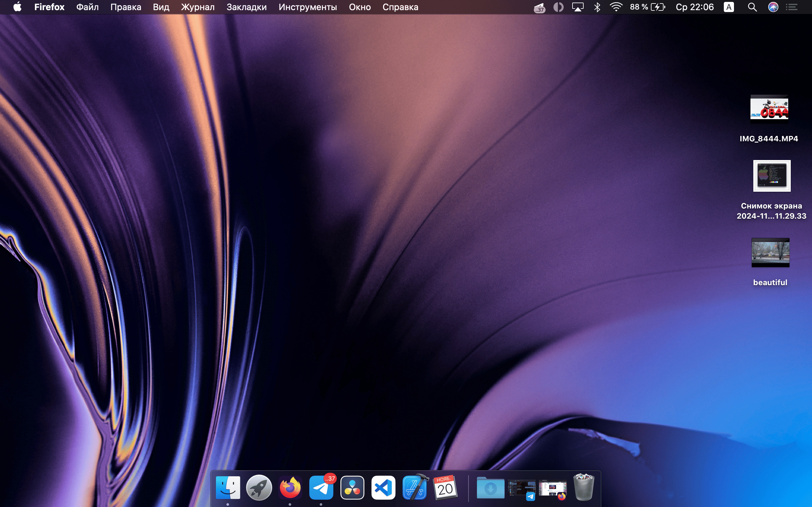Image resolution: width=812 pixels, height=507 pixels.
Task: Open Visual Studio Code in Dock
Action: pyautogui.click(x=383, y=488)
